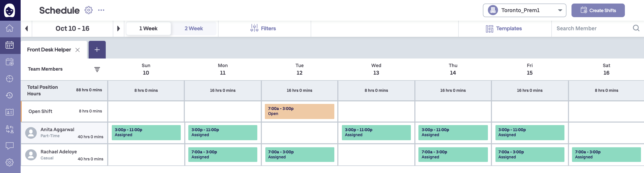Add a new position tab with the plus button
This screenshot has height=173, width=644.
tap(97, 49)
